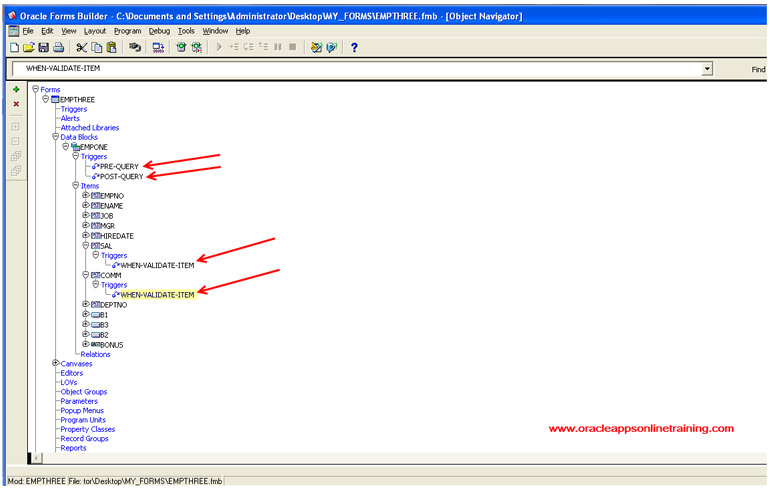Open the Window menu
This screenshot has height=490, width=770.
pyautogui.click(x=215, y=31)
